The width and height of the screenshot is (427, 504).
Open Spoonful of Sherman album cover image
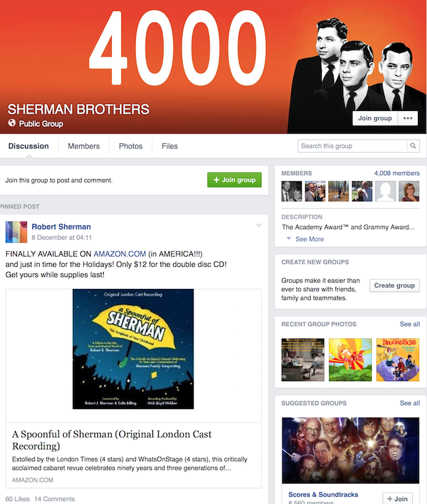tap(133, 349)
